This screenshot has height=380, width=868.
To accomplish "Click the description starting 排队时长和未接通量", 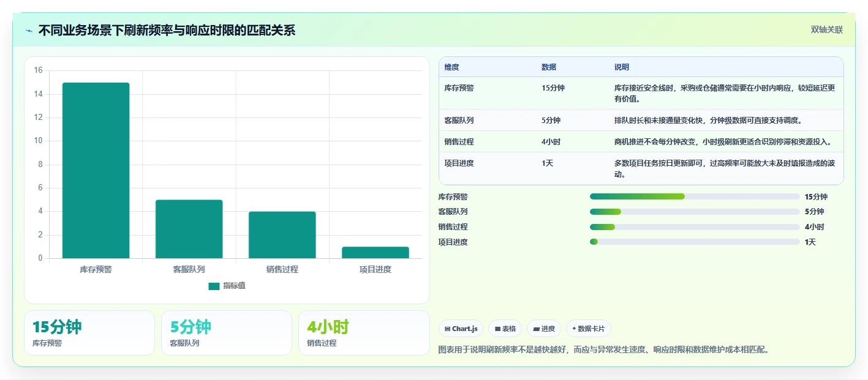I will (708, 120).
